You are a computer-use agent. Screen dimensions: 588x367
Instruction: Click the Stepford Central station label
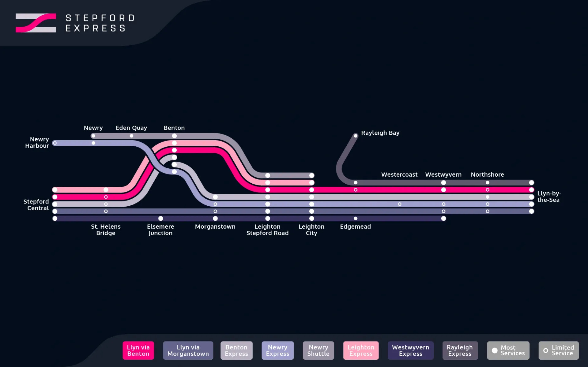(x=36, y=204)
